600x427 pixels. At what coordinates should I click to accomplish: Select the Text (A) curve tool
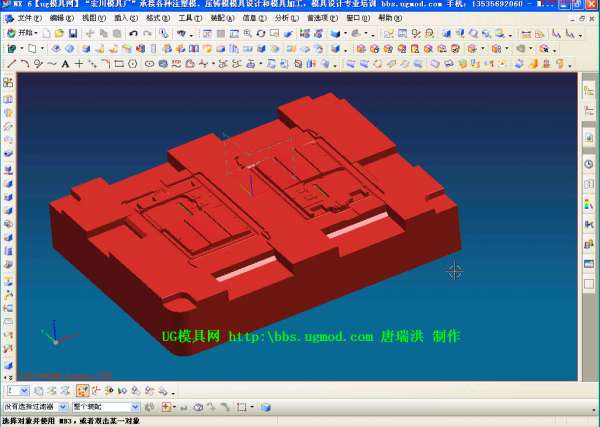tap(65, 64)
